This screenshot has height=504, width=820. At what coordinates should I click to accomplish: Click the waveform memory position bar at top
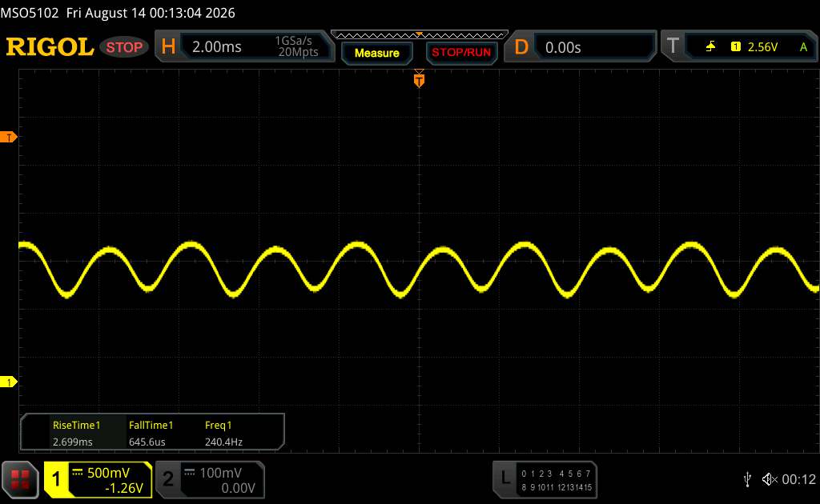click(420, 35)
